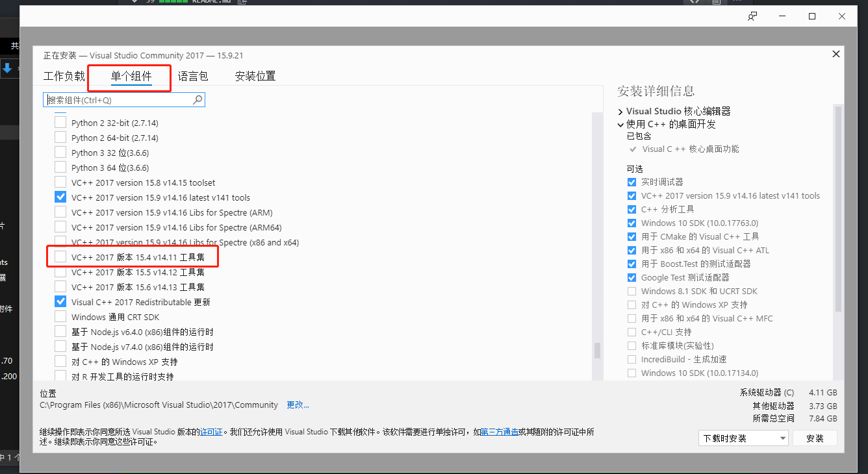Image resolution: width=868 pixels, height=474 pixels.
Task: Click the feedback icon in the installer title bar
Action: click(752, 16)
